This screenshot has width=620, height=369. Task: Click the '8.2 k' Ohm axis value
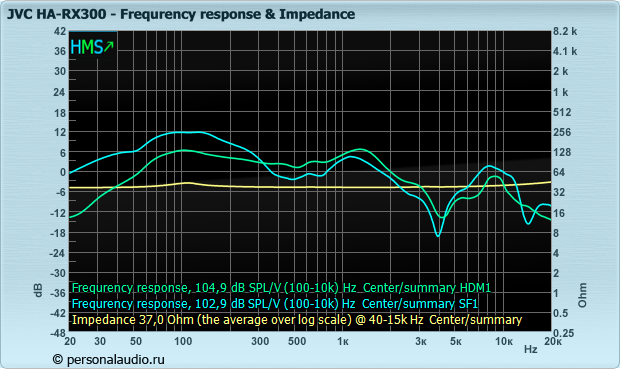[x=565, y=31]
